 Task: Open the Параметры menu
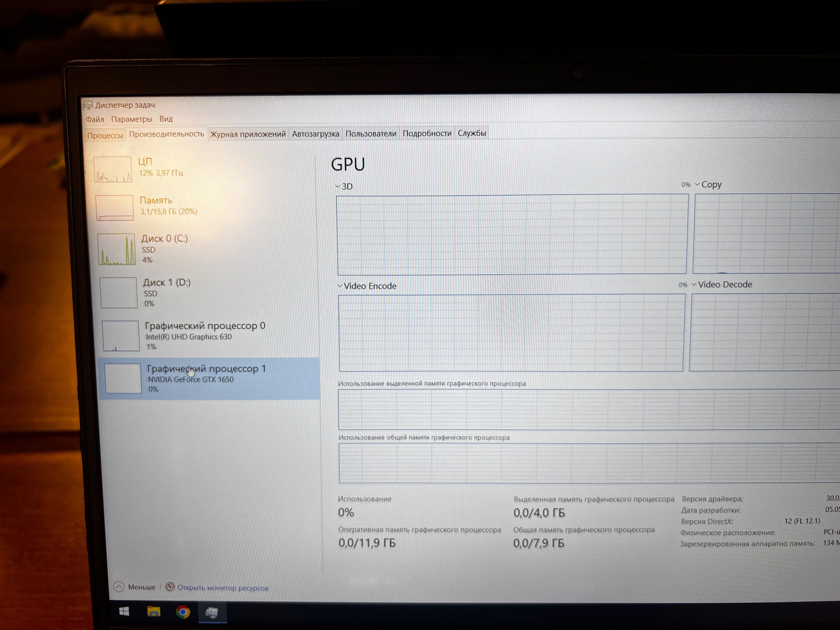tap(131, 119)
